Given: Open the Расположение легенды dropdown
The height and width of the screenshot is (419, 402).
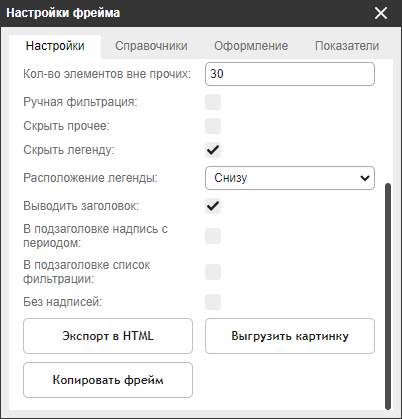Looking at the screenshot, I should coord(290,178).
